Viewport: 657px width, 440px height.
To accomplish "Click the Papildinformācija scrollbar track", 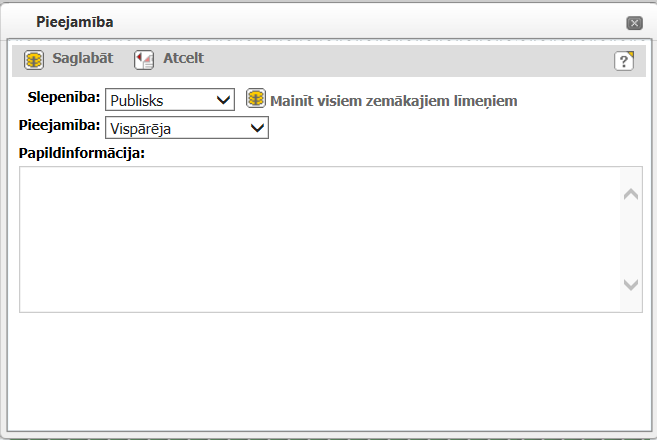I will (x=630, y=240).
